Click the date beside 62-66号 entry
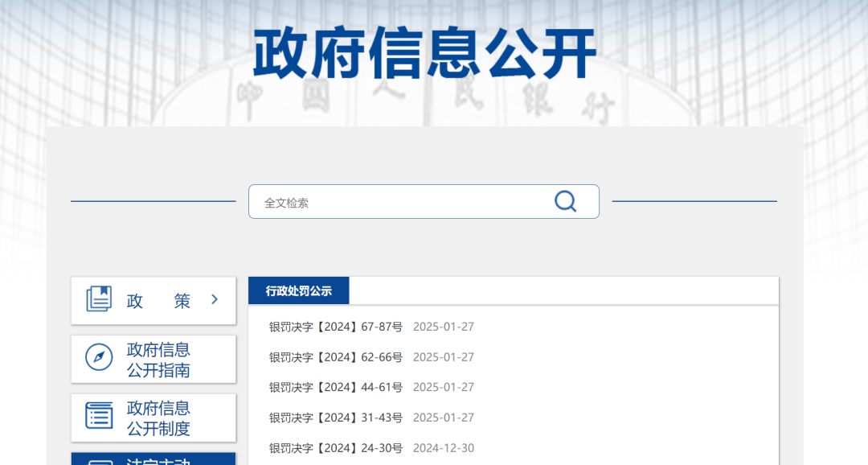The width and height of the screenshot is (868, 465). tap(444, 357)
